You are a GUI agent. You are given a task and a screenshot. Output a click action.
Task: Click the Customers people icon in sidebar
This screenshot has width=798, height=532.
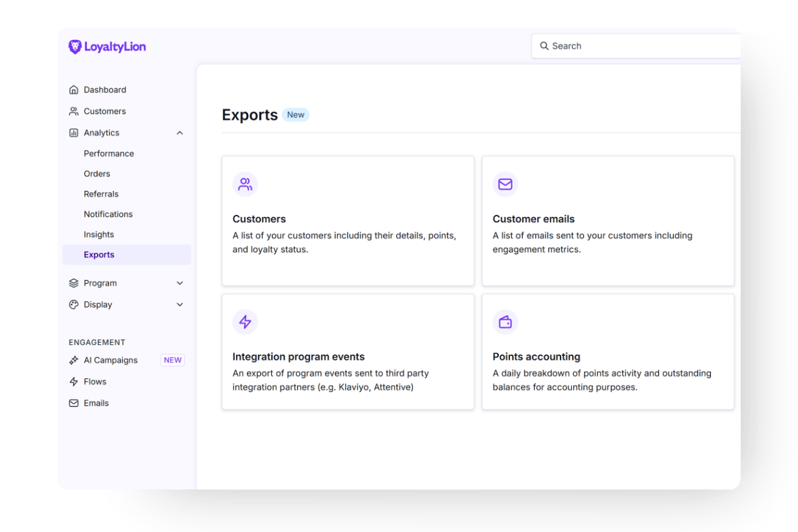tap(73, 111)
